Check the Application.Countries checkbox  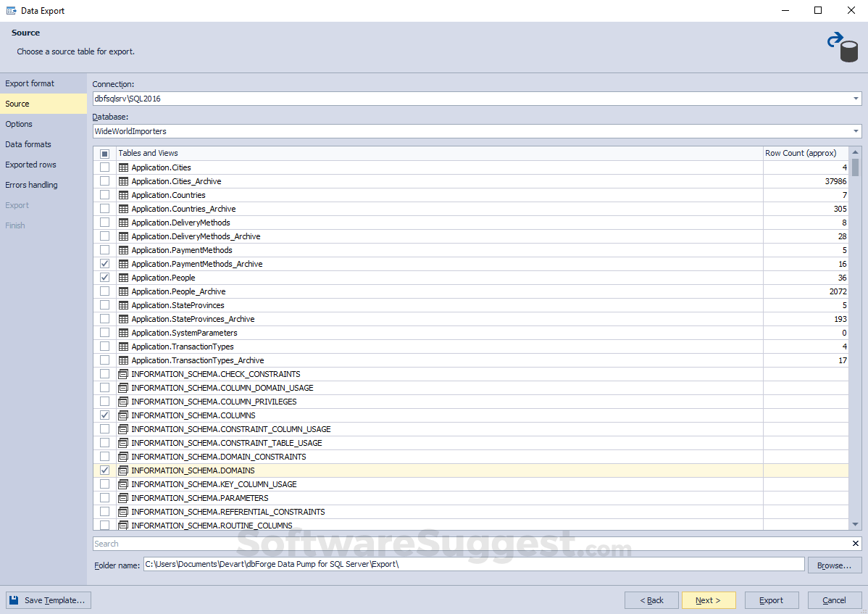[x=104, y=194]
